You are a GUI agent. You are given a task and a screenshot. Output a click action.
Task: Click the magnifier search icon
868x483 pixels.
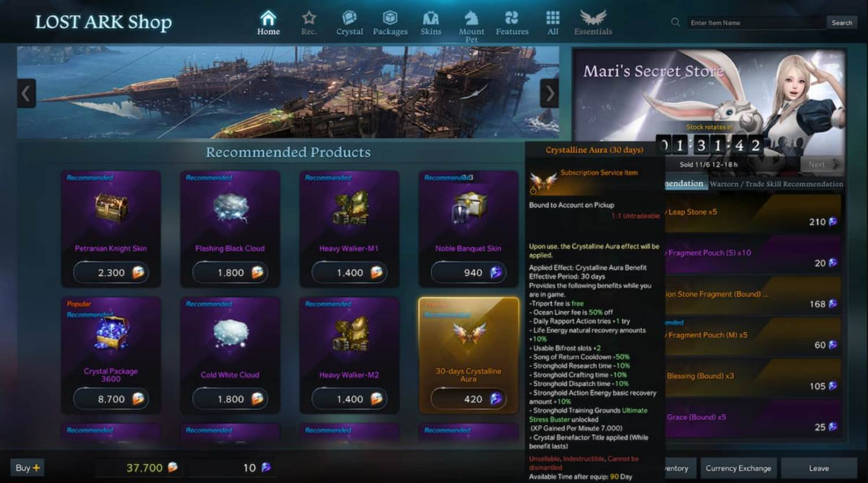click(x=675, y=22)
